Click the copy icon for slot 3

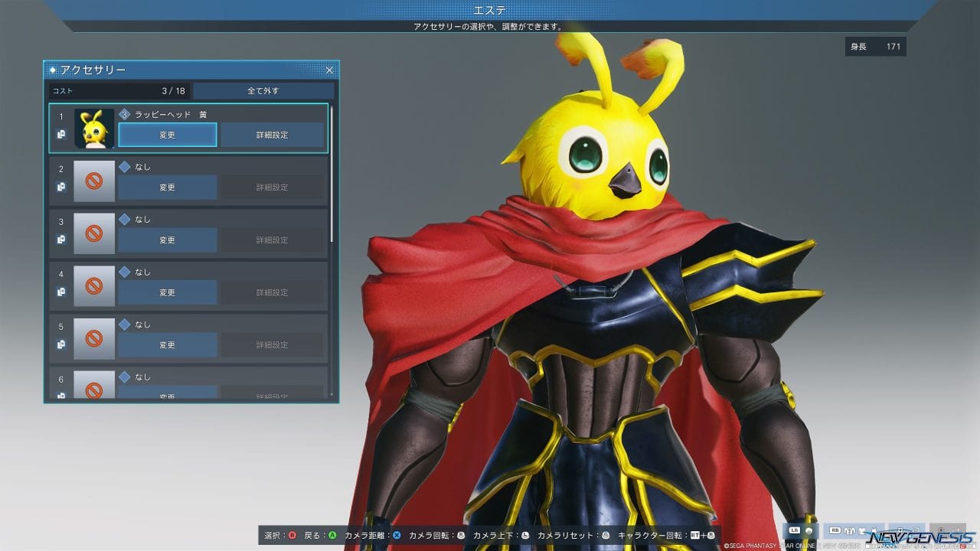[61, 240]
